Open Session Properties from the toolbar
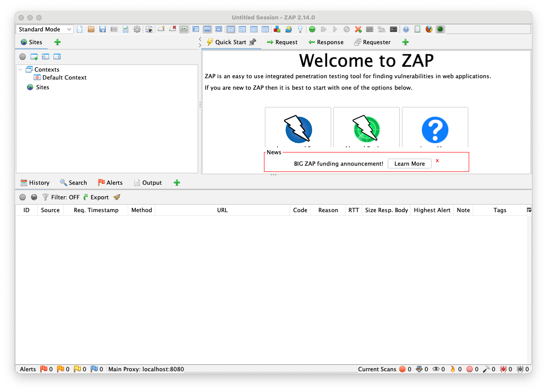This screenshot has height=392, width=547. pos(126,30)
